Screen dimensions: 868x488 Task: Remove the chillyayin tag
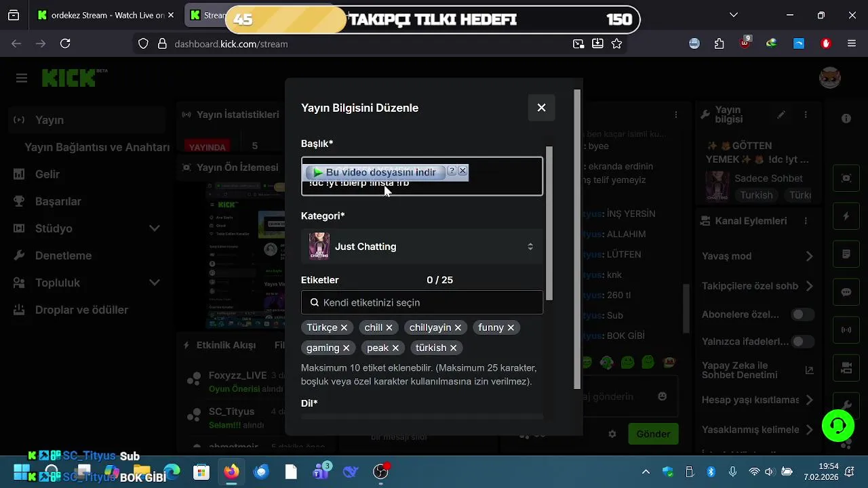click(x=458, y=327)
